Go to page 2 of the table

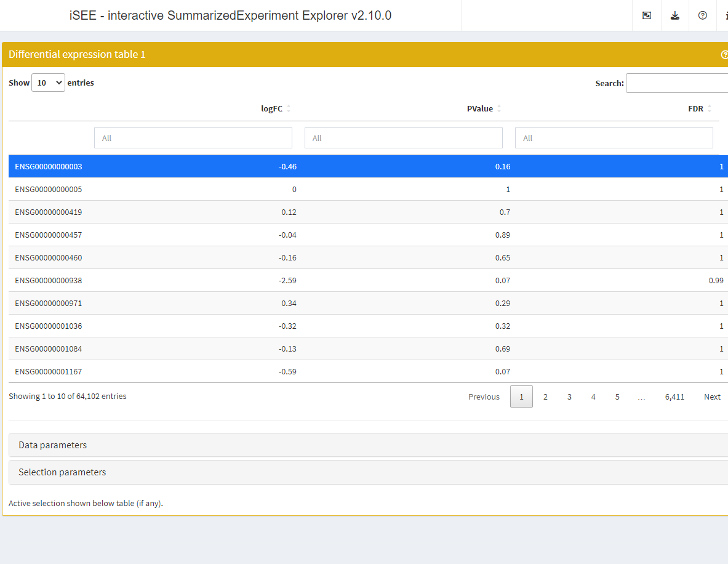pyautogui.click(x=545, y=397)
